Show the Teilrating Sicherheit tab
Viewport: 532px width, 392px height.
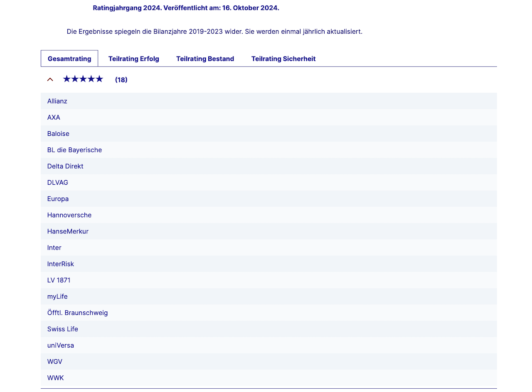click(283, 59)
